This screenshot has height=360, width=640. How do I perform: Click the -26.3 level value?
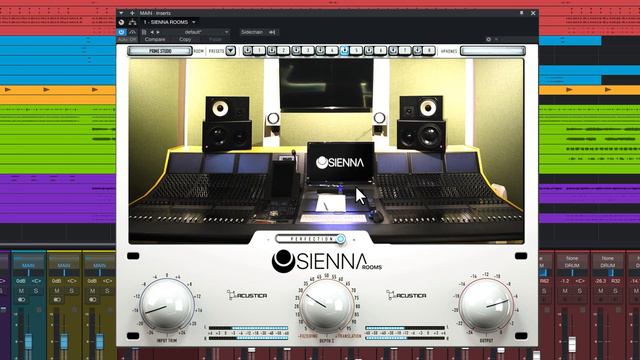click(x=600, y=281)
